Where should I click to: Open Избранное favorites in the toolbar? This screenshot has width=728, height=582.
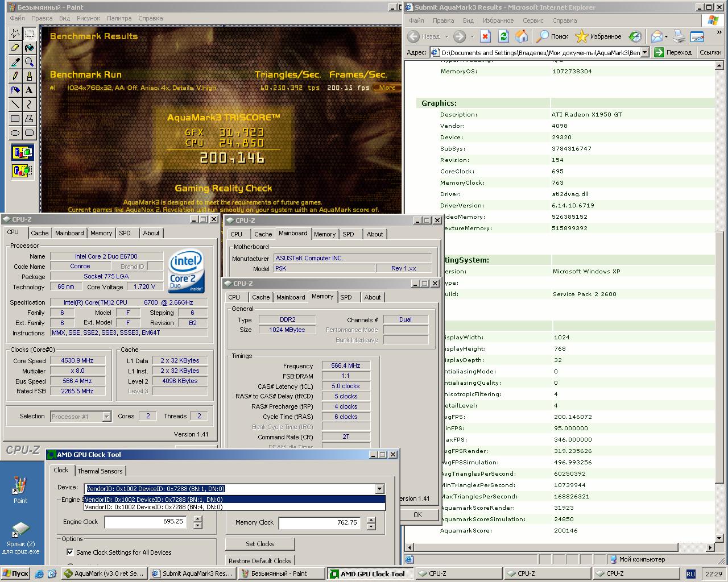598,36
